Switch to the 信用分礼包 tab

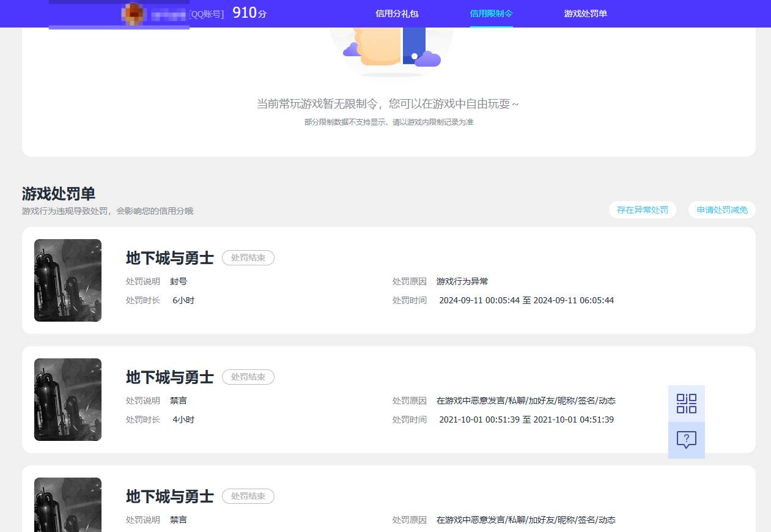tap(396, 13)
